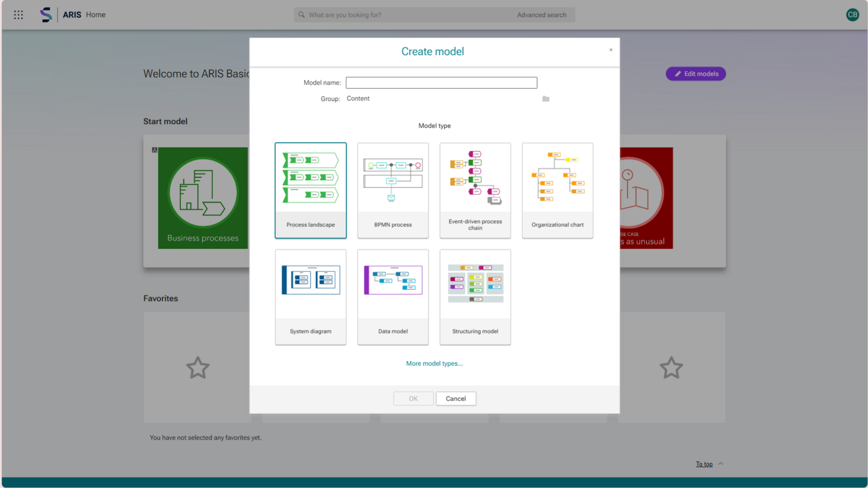Viewport: 868px width, 488px height.
Task: Cancel the Create model dialog
Action: 456,398
